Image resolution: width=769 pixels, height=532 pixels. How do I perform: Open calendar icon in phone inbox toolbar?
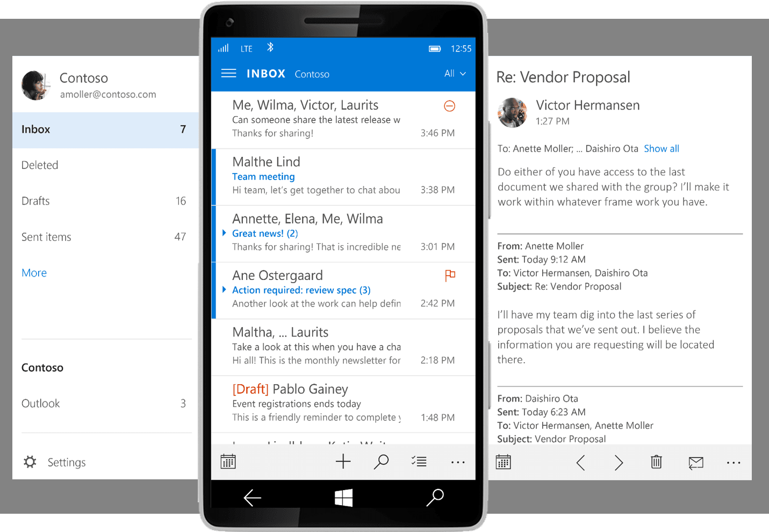pos(228,462)
